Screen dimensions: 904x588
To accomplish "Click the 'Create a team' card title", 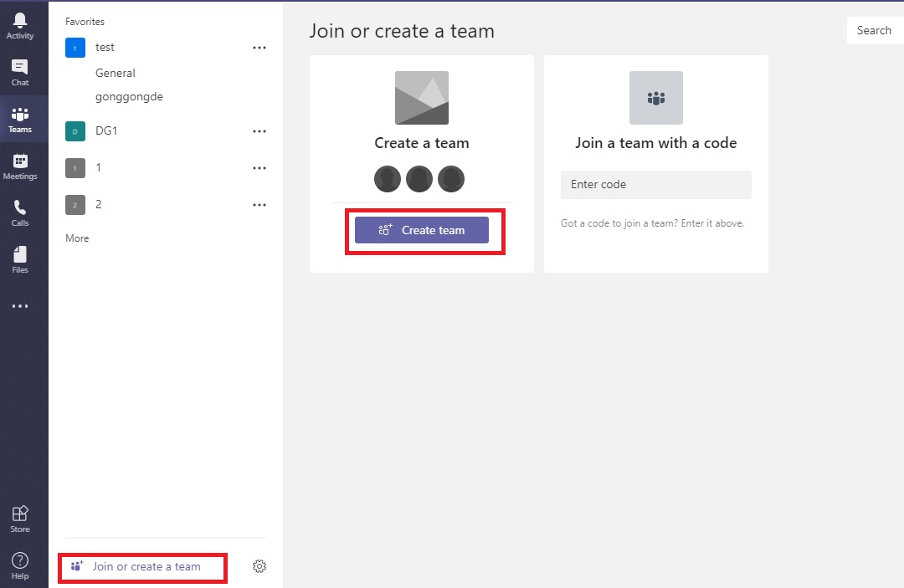I will [x=421, y=143].
